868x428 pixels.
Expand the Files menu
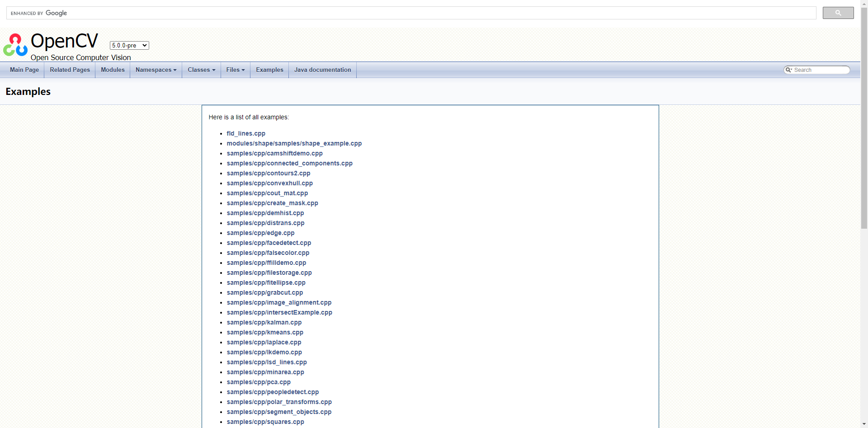(236, 70)
